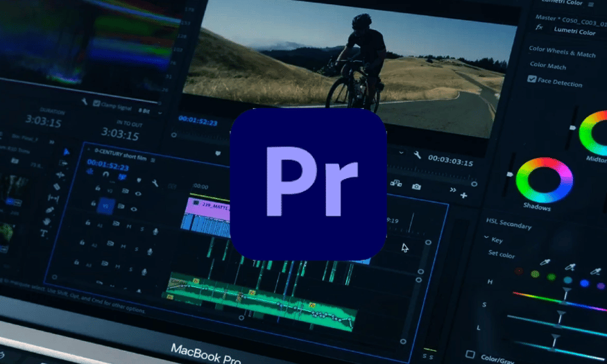
Task: Open Program monitor overflow chevrons
Action: tap(452, 190)
